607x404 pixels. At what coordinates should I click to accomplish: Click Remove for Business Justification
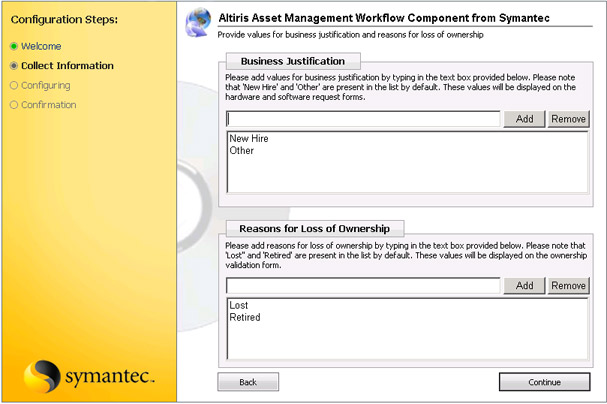click(568, 119)
